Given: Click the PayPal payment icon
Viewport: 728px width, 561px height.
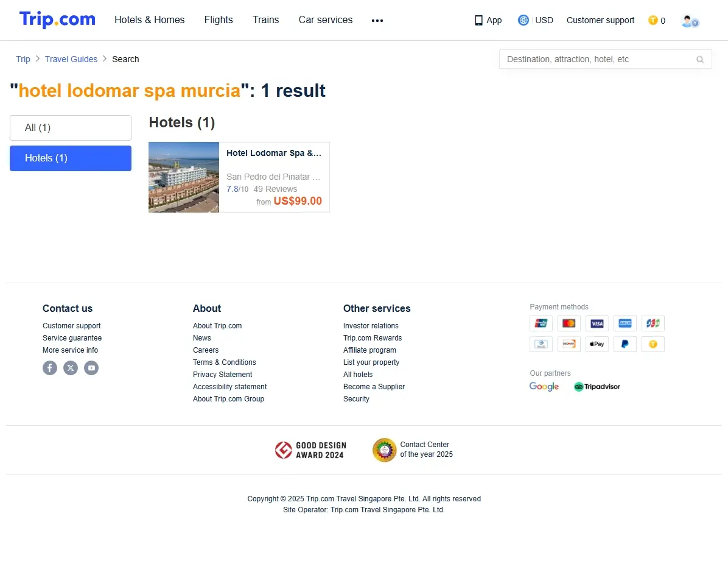Looking at the screenshot, I should [625, 344].
